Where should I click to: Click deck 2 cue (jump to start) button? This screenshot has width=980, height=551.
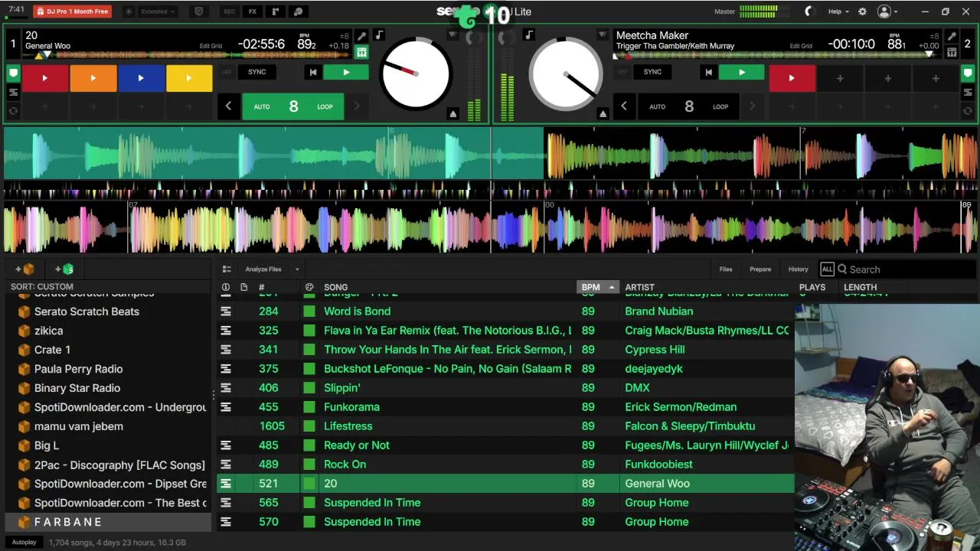pyautogui.click(x=708, y=72)
